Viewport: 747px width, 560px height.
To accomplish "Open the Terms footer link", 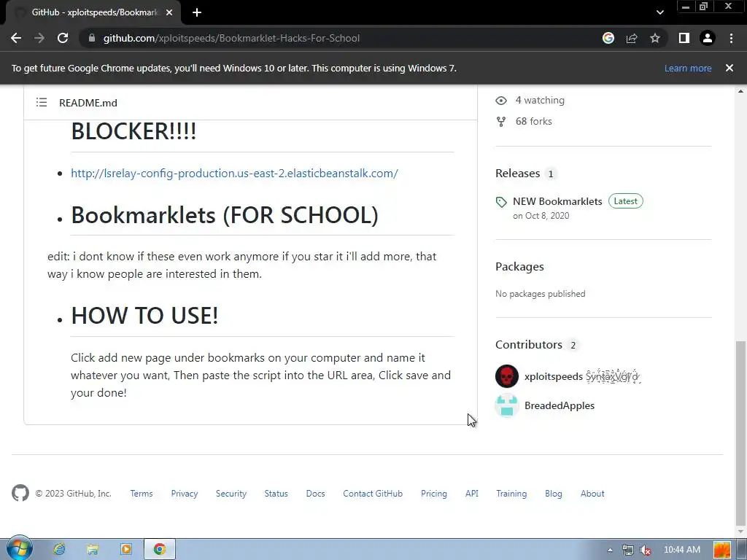I will (x=142, y=494).
